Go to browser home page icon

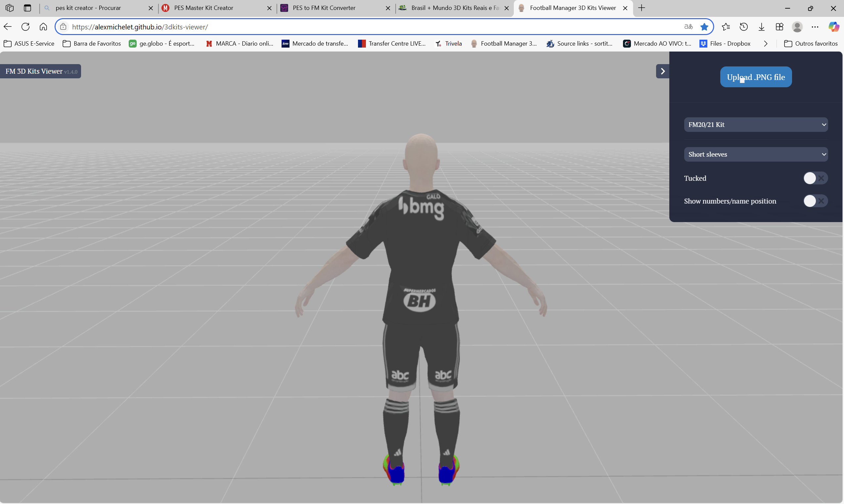(x=43, y=27)
